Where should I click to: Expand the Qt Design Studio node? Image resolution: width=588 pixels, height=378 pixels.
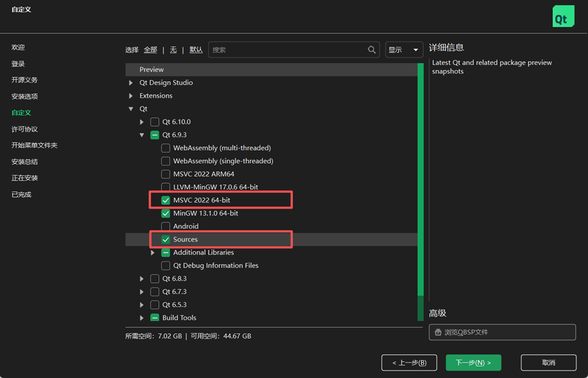(x=131, y=83)
